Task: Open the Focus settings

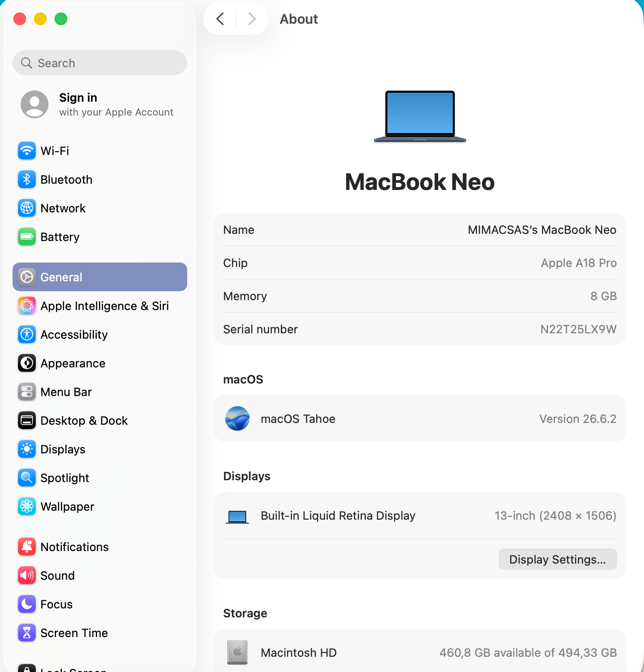Action: 100,604
